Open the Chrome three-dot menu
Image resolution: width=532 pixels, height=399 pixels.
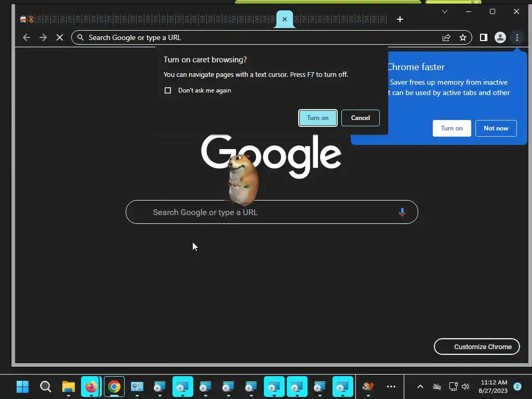coord(517,37)
